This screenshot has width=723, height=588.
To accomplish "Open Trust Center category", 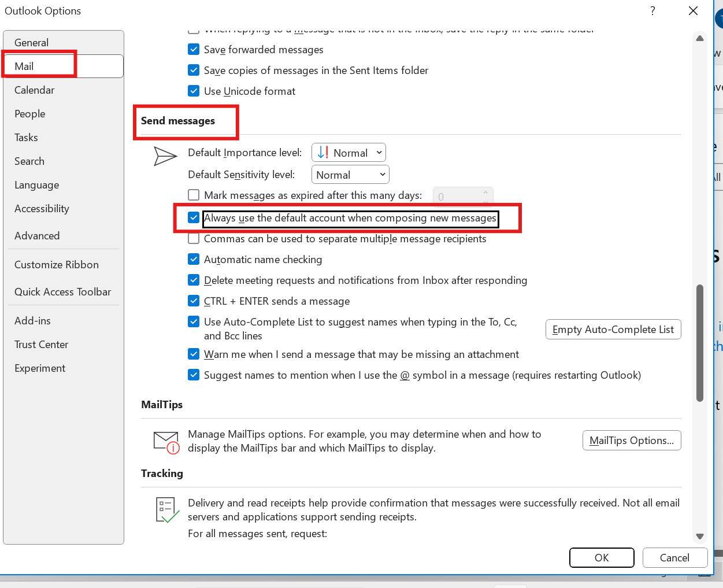I will (64, 345).
